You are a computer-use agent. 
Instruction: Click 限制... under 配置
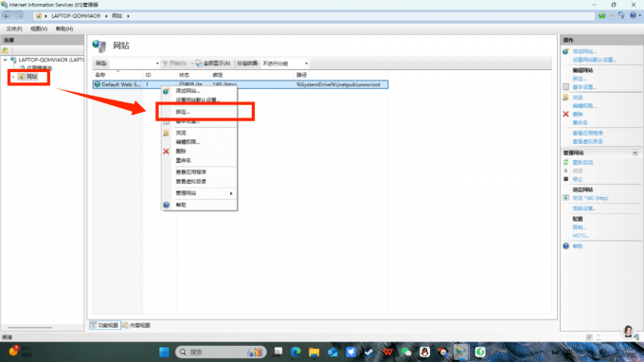580,227
